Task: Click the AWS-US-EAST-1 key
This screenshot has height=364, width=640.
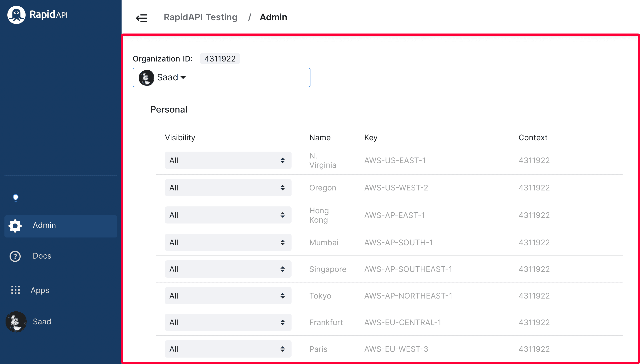Action: coord(395,160)
